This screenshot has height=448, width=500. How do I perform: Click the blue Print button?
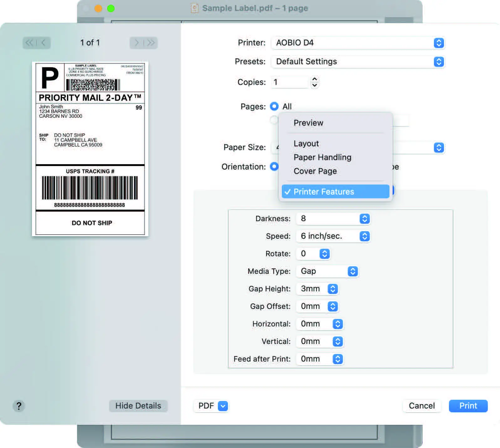click(x=468, y=406)
